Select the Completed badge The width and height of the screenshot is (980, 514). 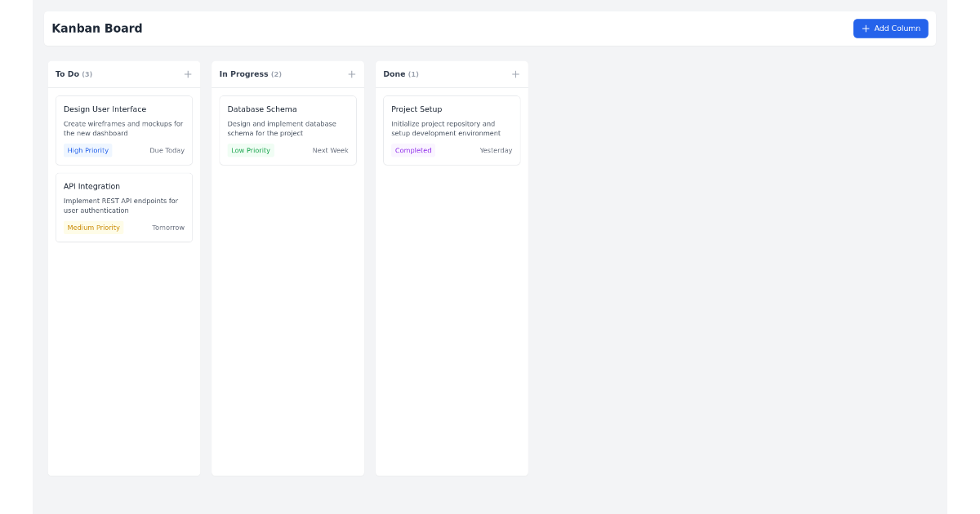[412, 150]
